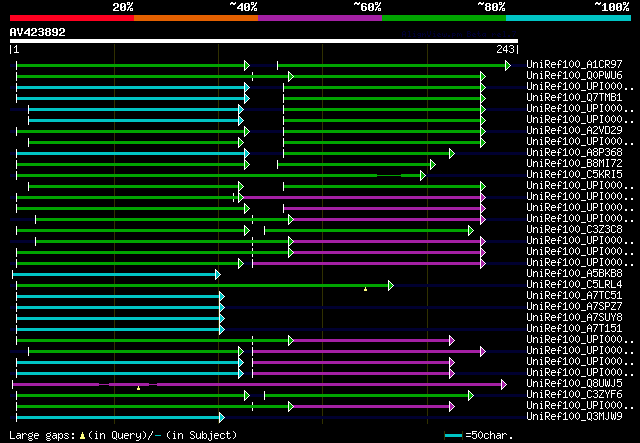
Task: Click the UniRef100_A2VD29 label
Action: coord(574,131)
